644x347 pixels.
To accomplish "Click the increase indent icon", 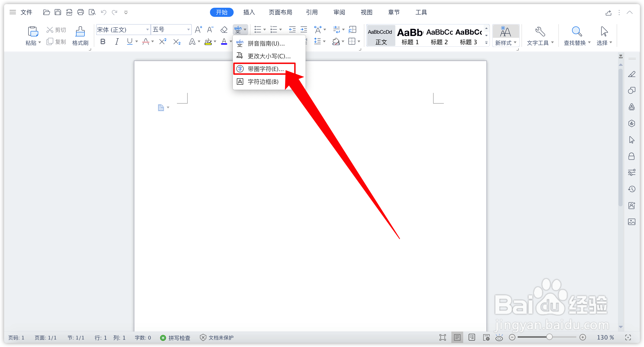I will [304, 30].
